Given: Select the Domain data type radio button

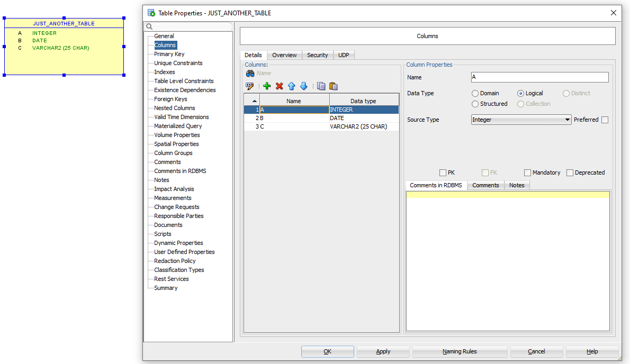Looking at the screenshot, I should [x=475, y=93].
